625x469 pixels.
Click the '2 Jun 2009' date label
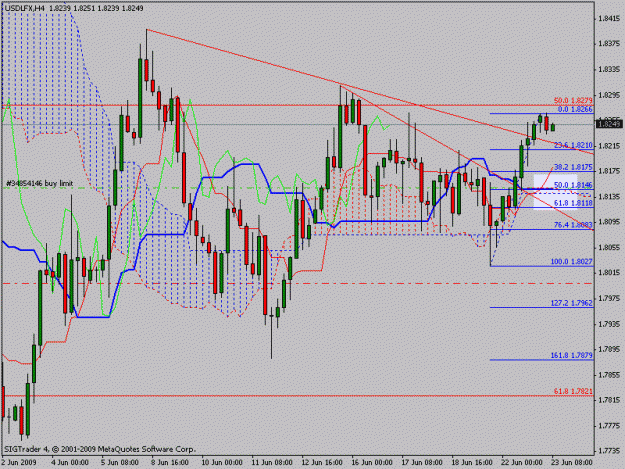(x=19, y=463)
